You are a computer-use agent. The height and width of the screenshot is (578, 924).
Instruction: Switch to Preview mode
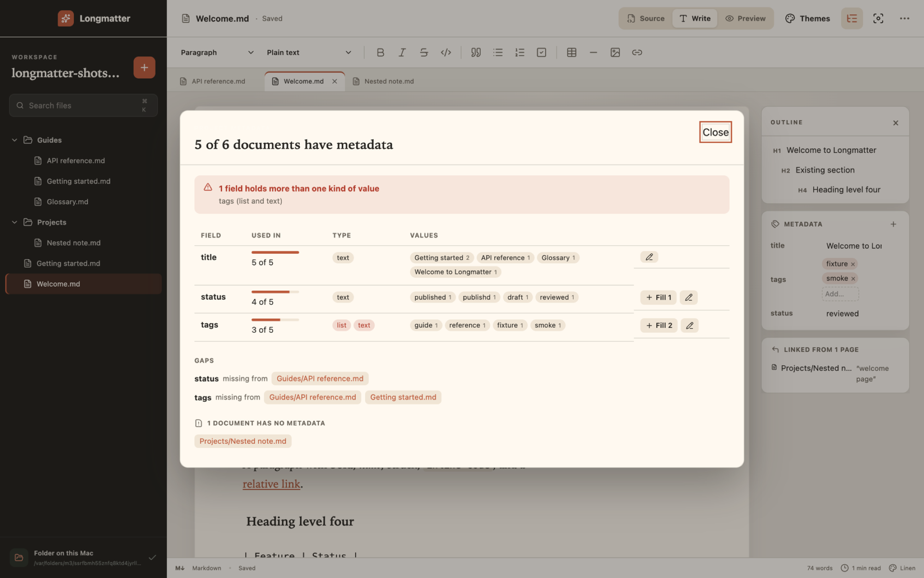pyautogui.click(x=745, y=18)
